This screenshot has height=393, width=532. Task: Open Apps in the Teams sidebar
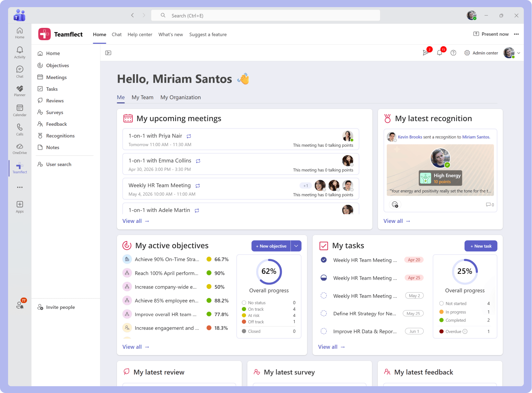click(x=19, y=207)
